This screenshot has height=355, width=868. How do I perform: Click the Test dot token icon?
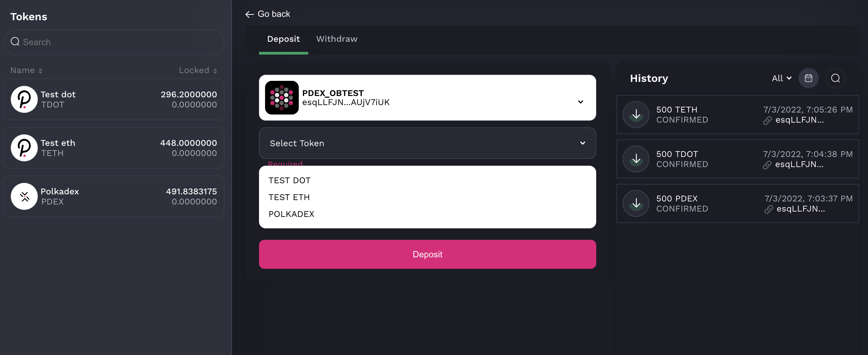(x=24, y=99)
